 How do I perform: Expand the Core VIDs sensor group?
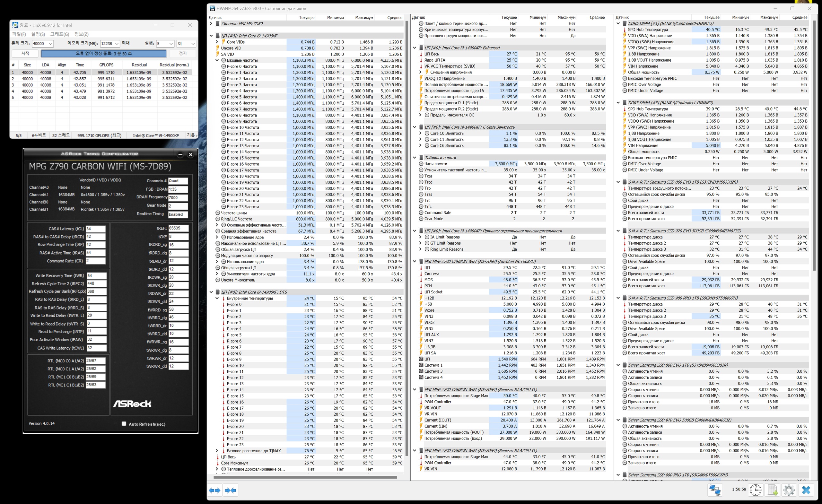[217, 42]
